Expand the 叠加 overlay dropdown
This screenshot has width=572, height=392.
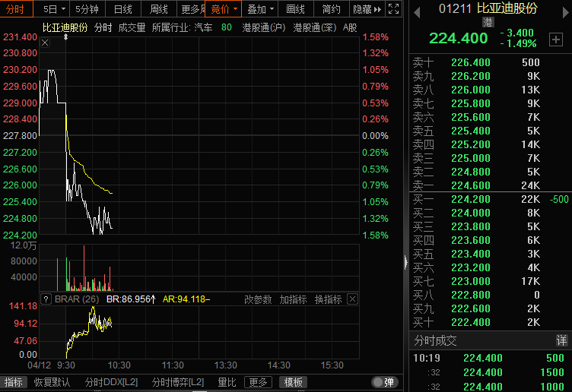[x=261, y=9]
